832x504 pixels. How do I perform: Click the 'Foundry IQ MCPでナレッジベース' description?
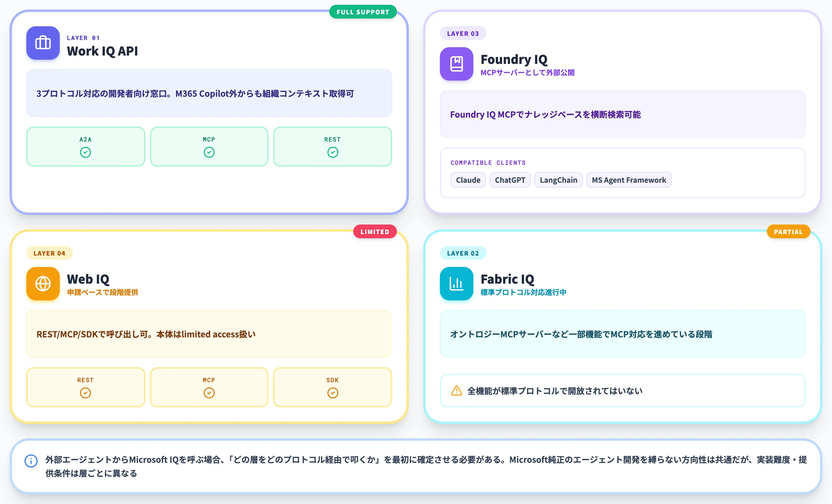pyautogui.click(x=545, y=114)
